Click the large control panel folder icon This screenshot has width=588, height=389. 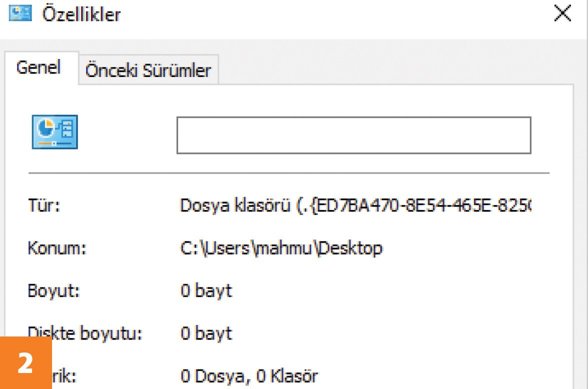coord(55,132)
